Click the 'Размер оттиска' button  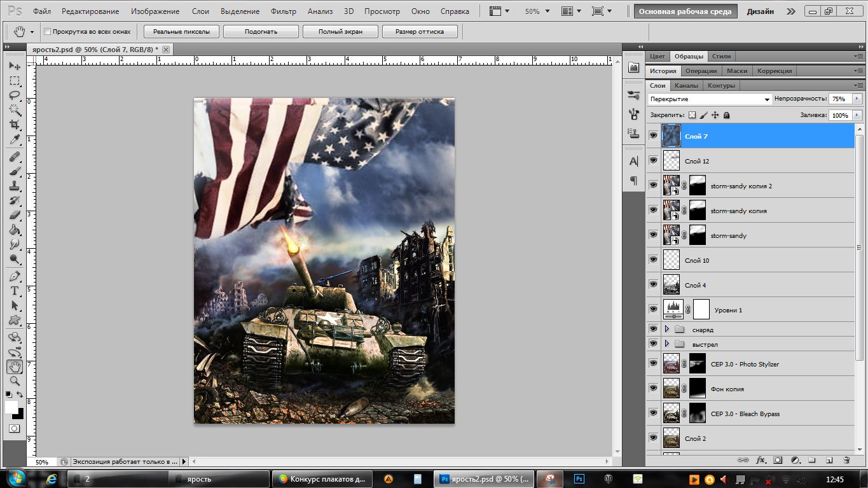[x=419, y=32]
